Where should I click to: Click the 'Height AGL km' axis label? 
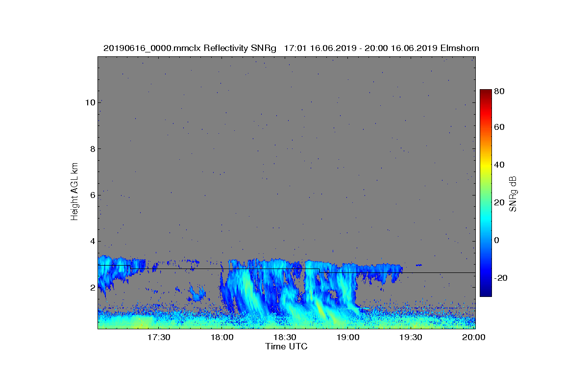point(74,192)
